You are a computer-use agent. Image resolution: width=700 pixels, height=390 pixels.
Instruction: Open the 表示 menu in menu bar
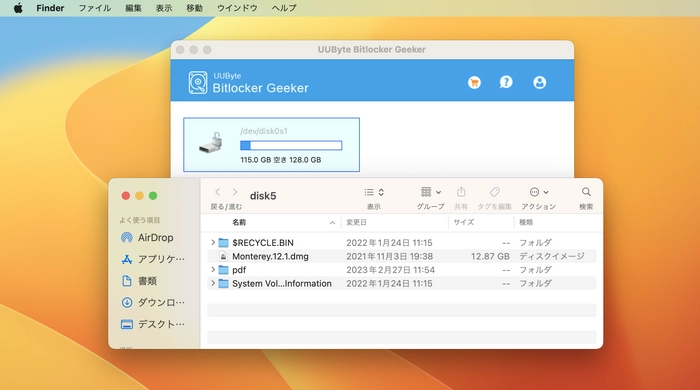click(x=164, y=8)
